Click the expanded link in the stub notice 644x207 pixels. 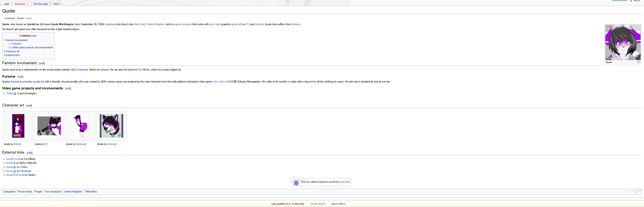click(344, 182)
